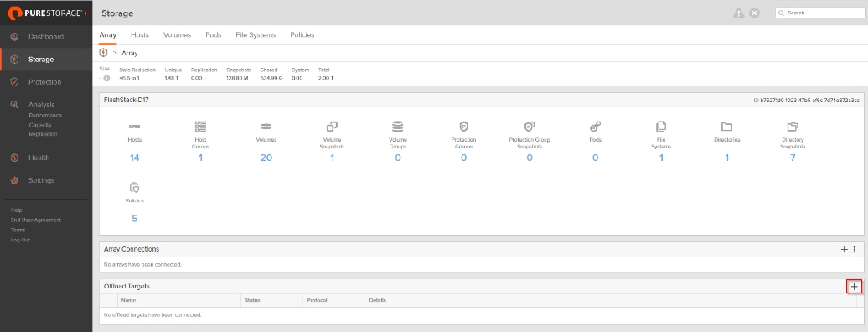Open Directory Snapshots count 7
868x332 pixels.
tap(793, 158)
